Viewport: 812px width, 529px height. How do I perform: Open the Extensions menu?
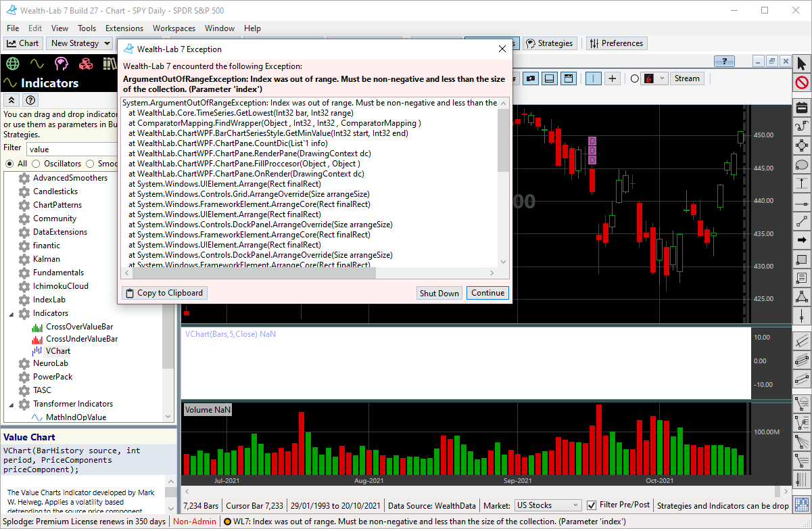tap(124, 28)
